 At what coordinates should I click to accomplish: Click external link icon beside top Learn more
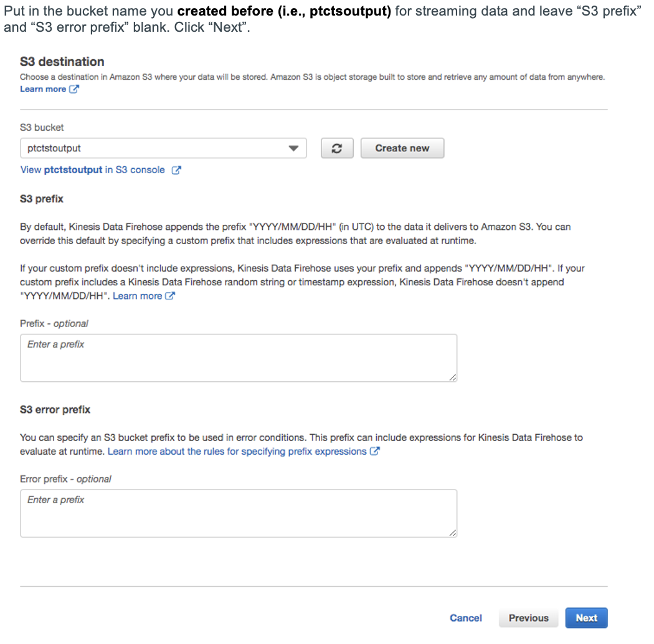[74, 89]
